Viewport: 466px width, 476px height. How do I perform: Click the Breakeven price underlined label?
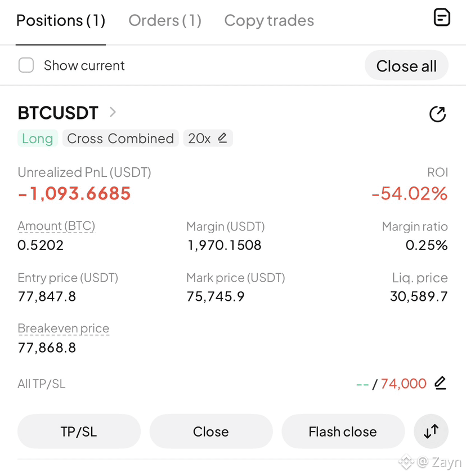[64, 328]
